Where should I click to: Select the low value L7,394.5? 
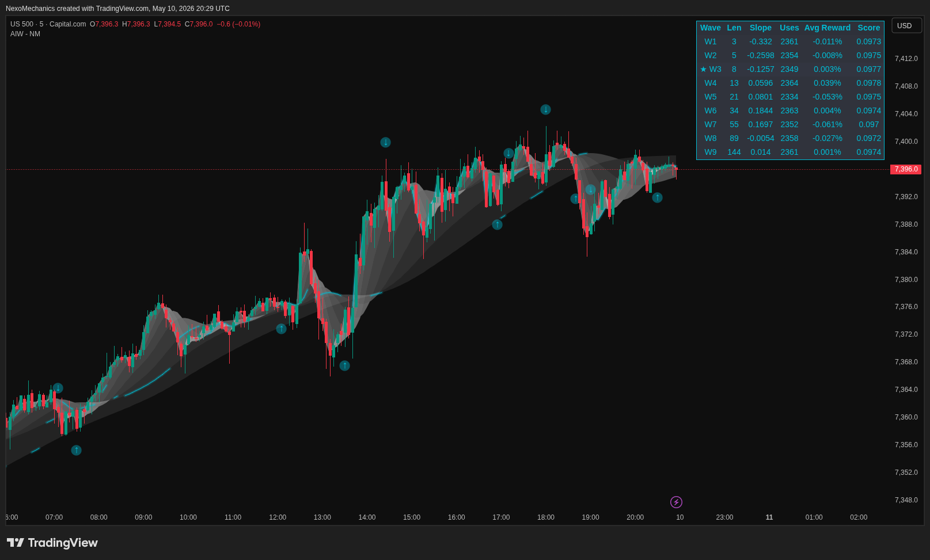[167, 24]
